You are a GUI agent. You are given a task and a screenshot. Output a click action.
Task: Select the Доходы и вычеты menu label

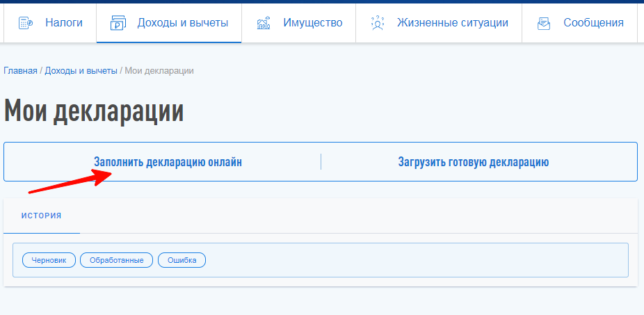point(182,23)
